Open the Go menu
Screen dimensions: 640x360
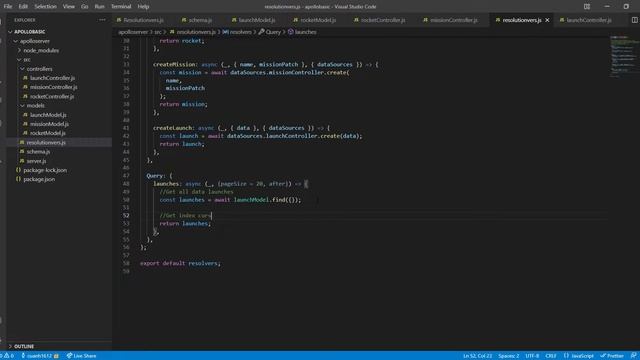pyautogui.click(x=84, y=7)
